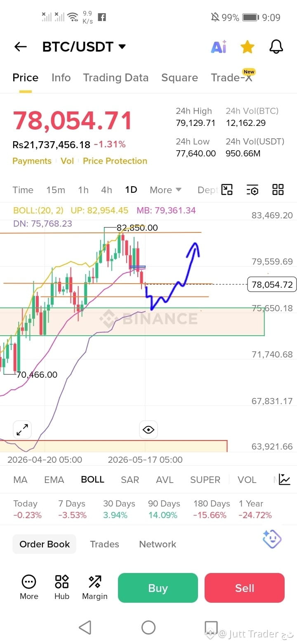297x644 pixels.
Task: Select the Time chart interval
Action: [23, 190]
